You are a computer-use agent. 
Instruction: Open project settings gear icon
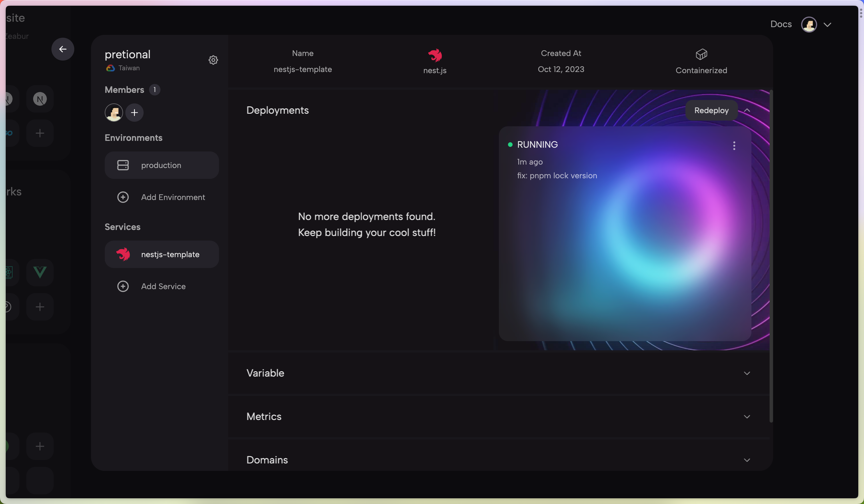point(213,60)
